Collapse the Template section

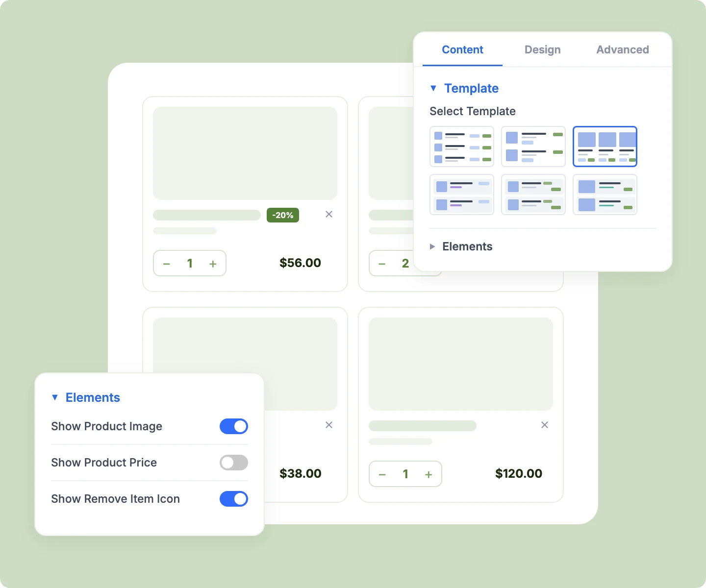(x=464, y=88)
